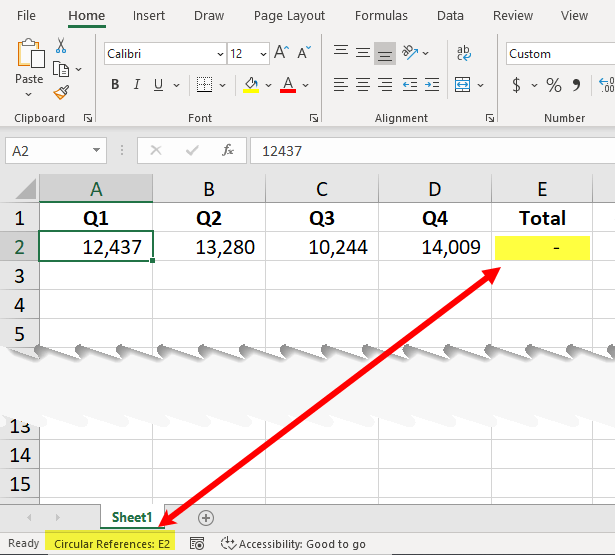Toggle Italic formatting
The height and width of the screenshot is (555, 615).
136,85
